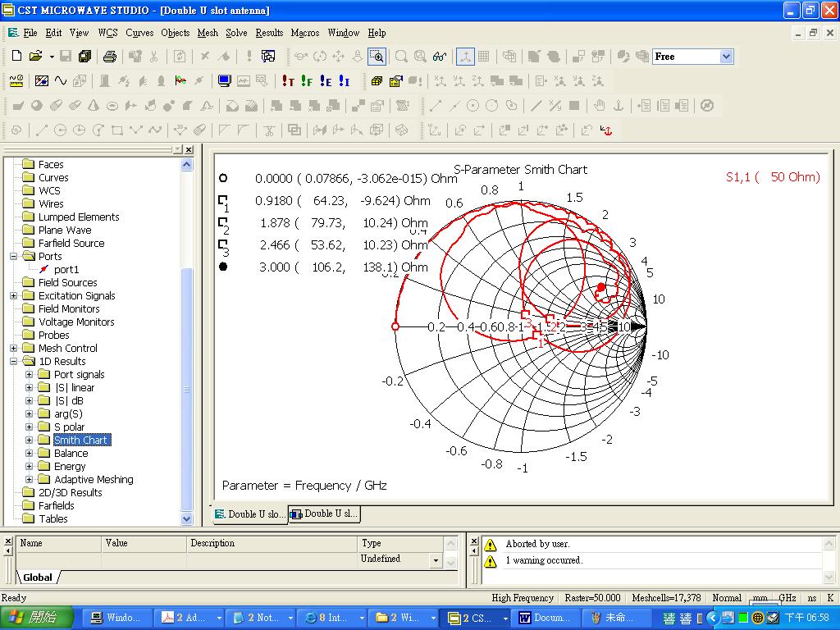Click the excitation signal sine wave icon
Screen dimensions: 840x630
coord(61,81)
